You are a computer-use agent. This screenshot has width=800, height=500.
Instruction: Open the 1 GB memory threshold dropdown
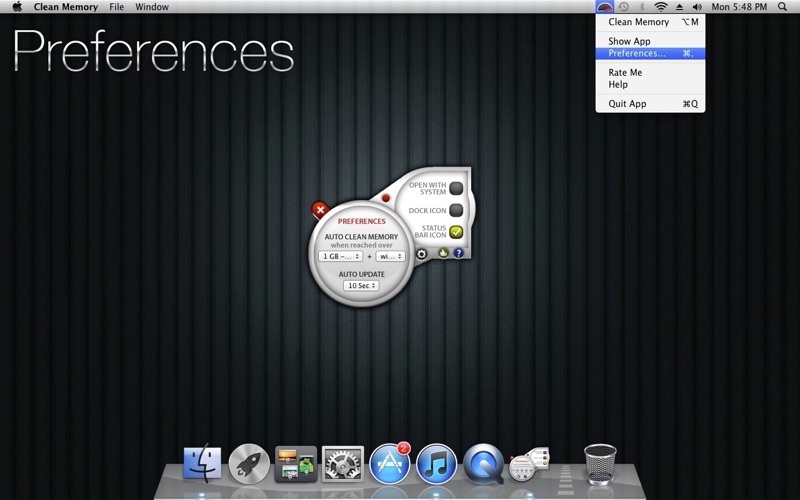340,256
